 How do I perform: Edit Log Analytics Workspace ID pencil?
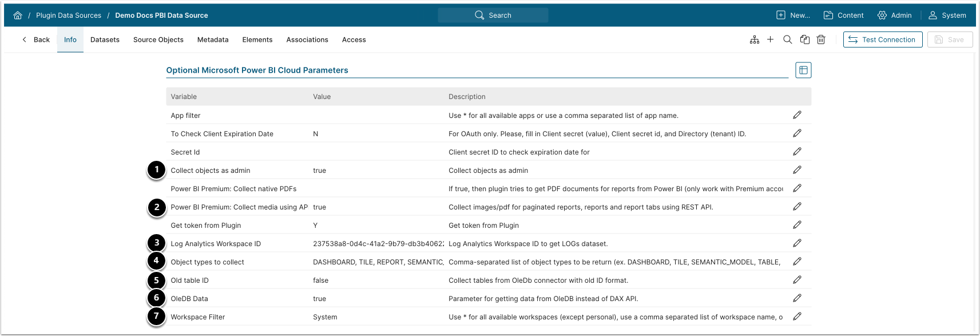[x=797, y=243]
